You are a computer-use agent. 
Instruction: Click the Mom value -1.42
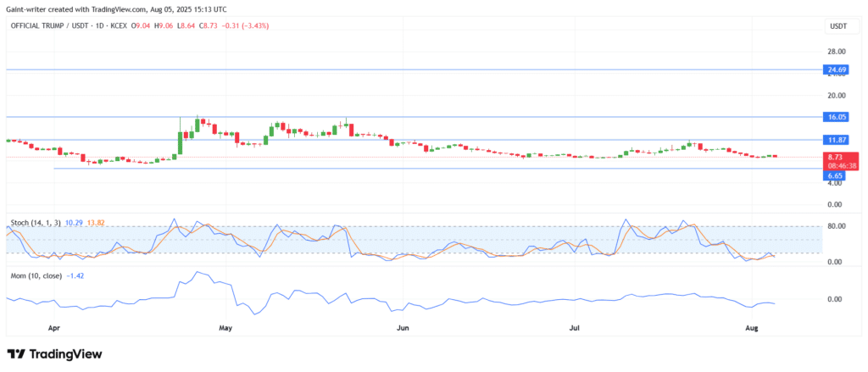(75, 275)
